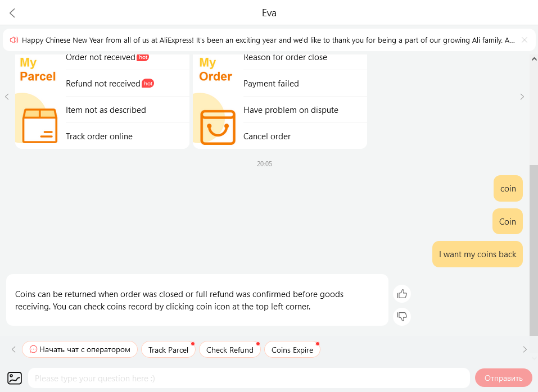Click the Coins Expire quick reply chip

coord(292,349)
